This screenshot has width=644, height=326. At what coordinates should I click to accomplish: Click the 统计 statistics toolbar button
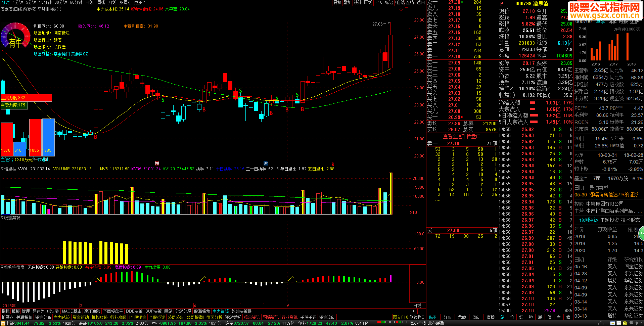tap(358, 2)
